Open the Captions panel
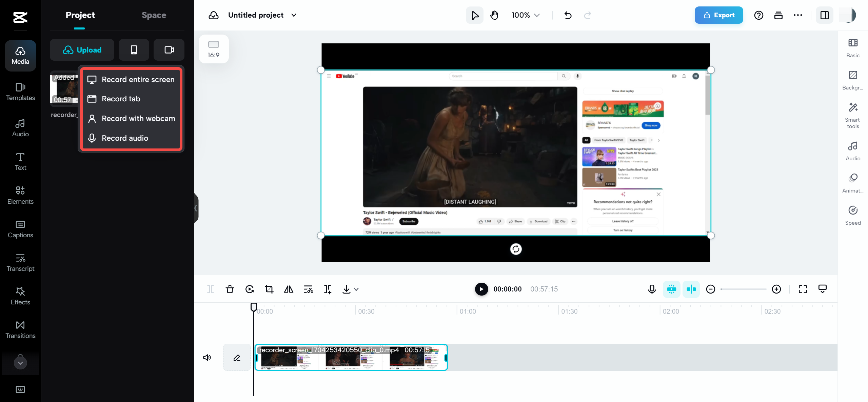Screen dimensions: 868x402 (x=20, y=229)
